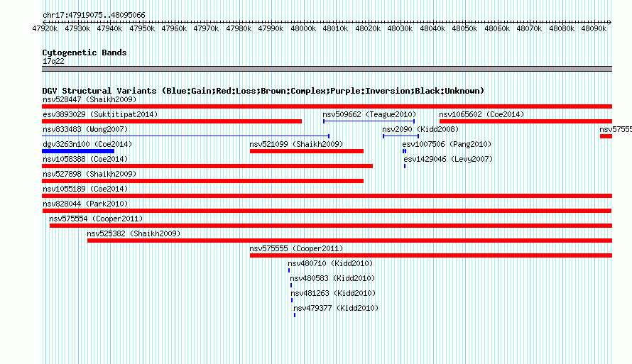
Task: Select nsv2090 (Kidd2008) label
Action: pyautogui.click(x=420, y=129)
